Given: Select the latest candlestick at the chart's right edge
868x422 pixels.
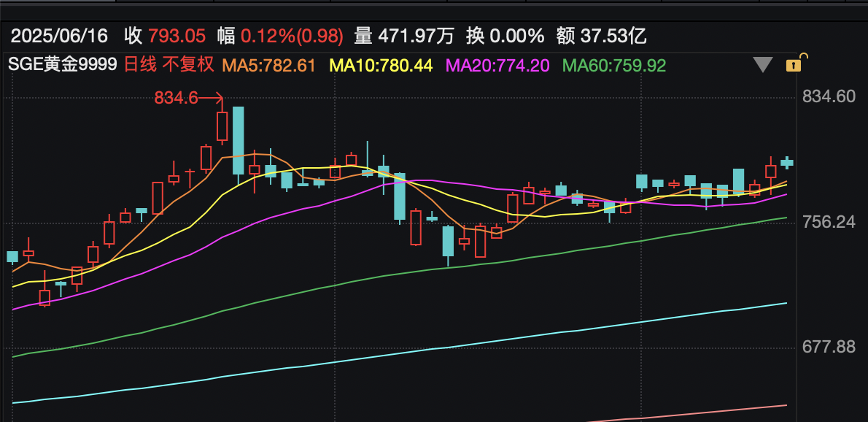Looking at the screenshot, I should (786, 163).
